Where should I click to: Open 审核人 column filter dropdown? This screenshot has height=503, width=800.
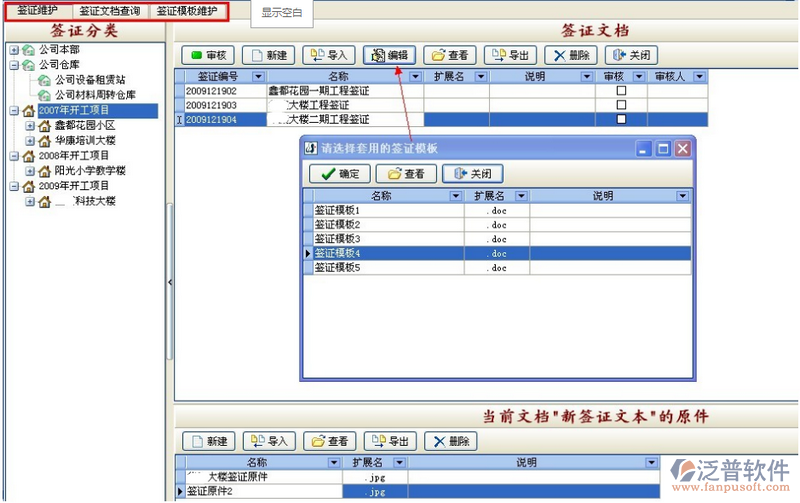[x=699, y=77]
